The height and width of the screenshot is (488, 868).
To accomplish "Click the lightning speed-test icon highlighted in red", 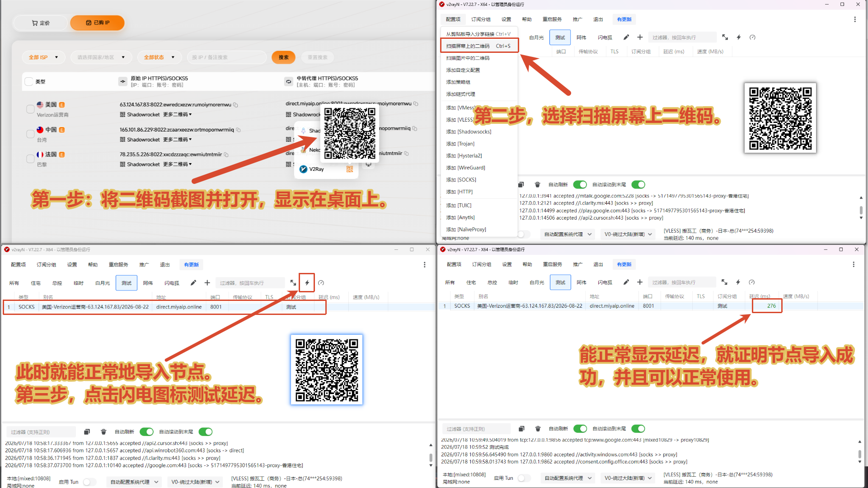I will [307, 283].
